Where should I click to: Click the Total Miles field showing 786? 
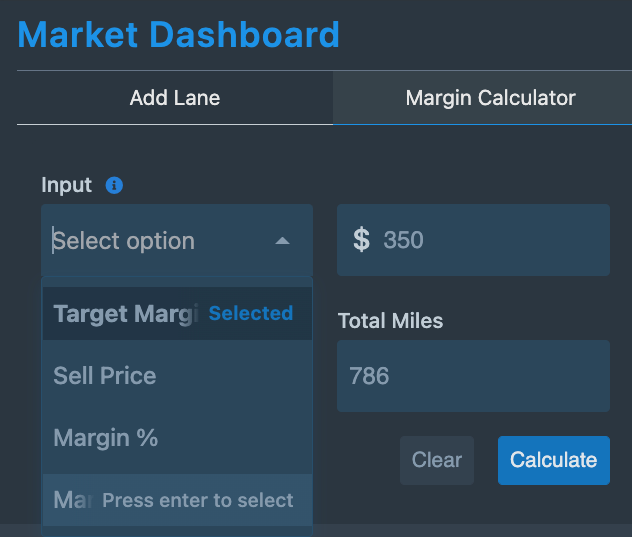[x=473, y=376]
